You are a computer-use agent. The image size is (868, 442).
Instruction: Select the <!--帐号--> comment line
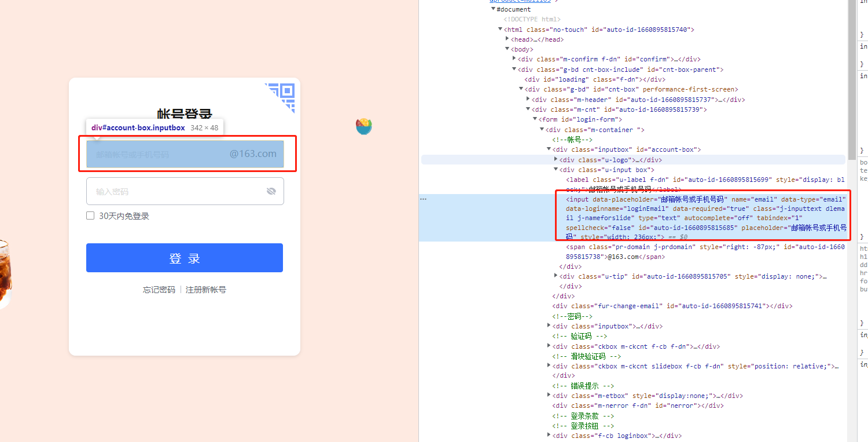(572, 140)
